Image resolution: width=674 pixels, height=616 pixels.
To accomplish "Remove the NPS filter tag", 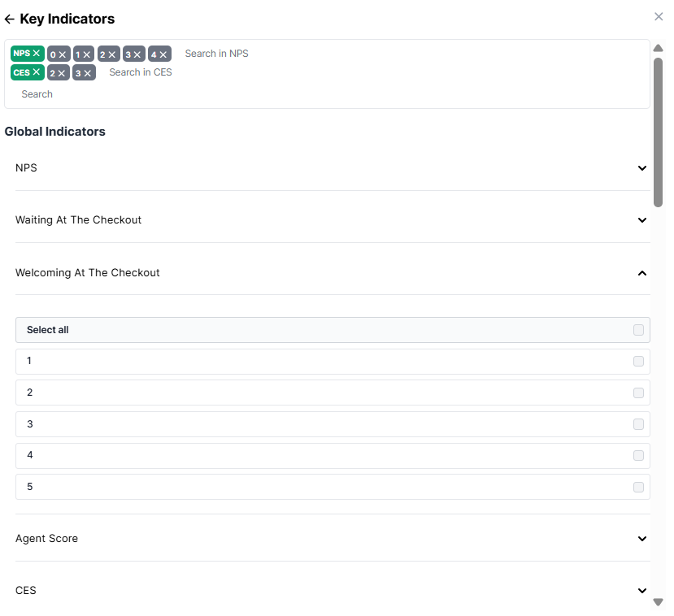I will click(37, 54).
